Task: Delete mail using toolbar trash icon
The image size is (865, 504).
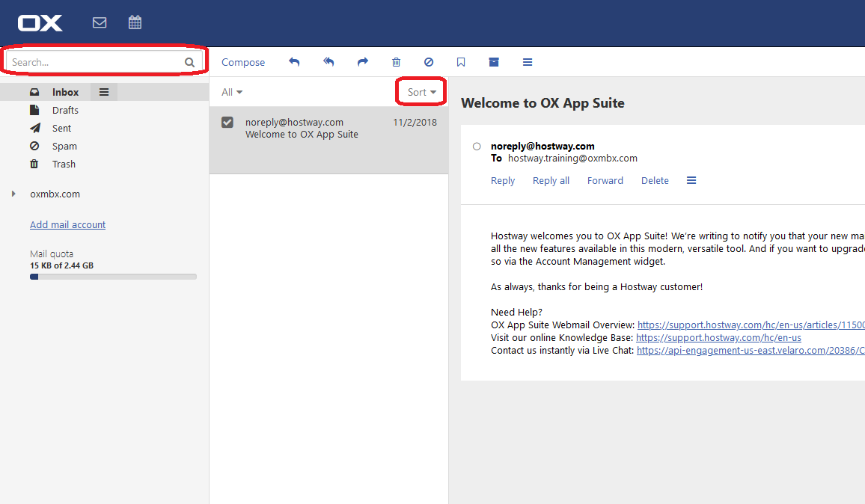Action: pos(396,62)
